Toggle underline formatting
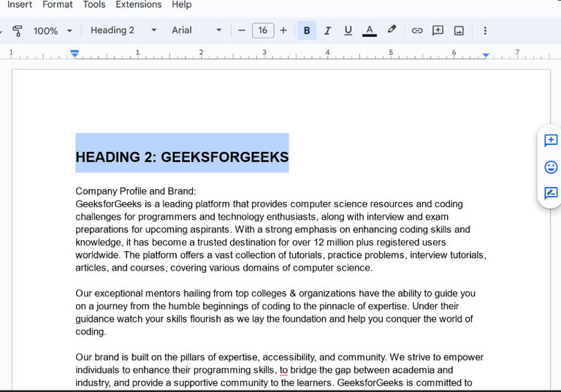The image size is (561, 392). [x=348, y=31]
